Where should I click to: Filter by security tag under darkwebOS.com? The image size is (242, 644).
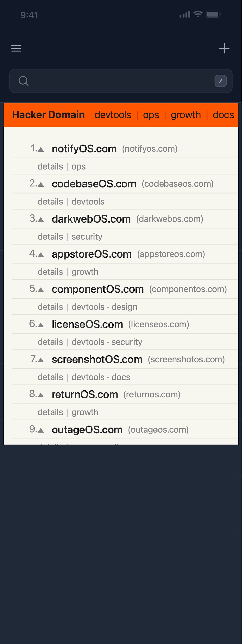pos(87,237)
